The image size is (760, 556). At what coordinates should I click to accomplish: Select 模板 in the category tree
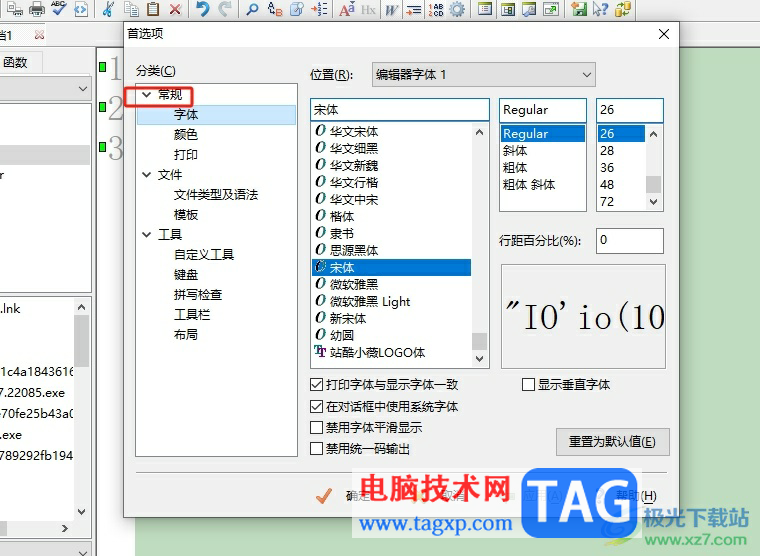(186, 215)
